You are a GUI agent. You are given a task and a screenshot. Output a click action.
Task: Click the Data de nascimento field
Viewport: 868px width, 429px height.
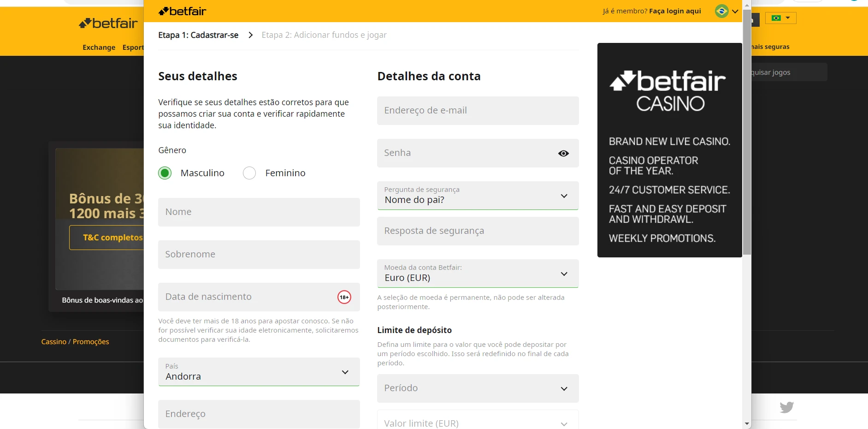point(259,297)
